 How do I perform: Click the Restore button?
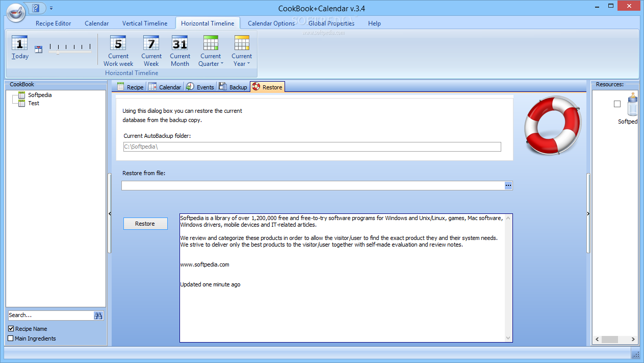[145, 224]
